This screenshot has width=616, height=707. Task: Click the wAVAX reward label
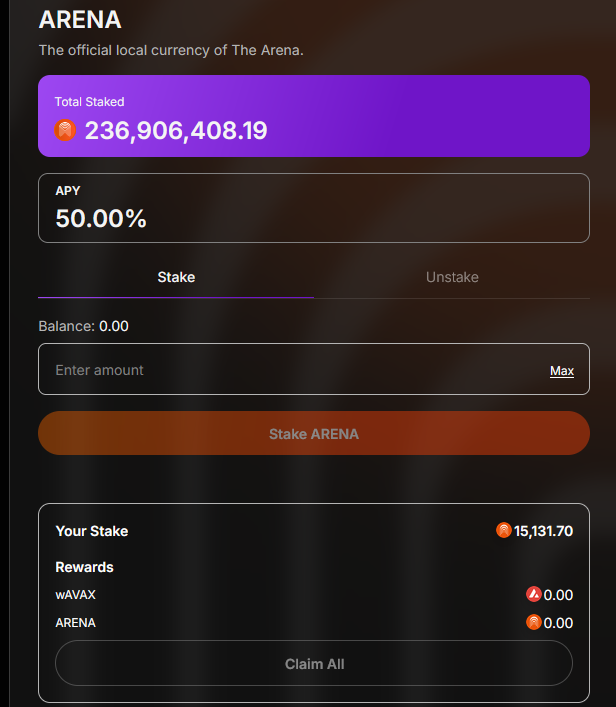[76, 595]
